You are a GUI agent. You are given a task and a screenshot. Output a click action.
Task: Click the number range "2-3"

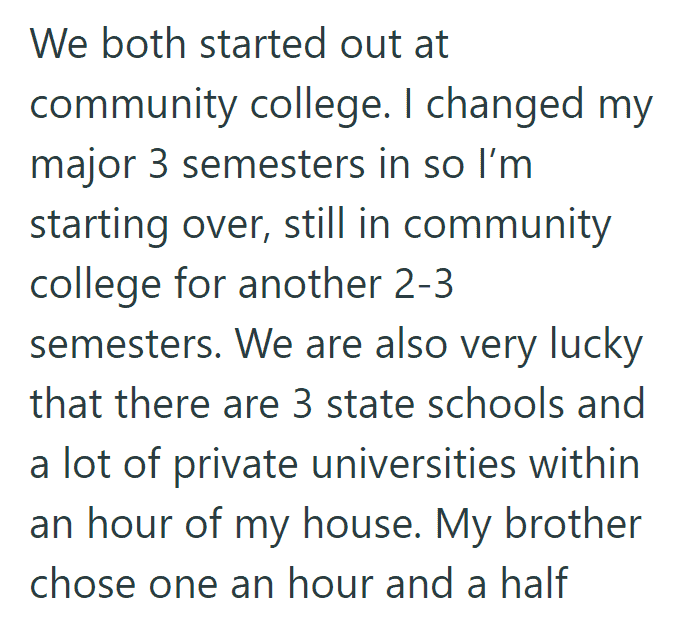click(x=423, y=285)
